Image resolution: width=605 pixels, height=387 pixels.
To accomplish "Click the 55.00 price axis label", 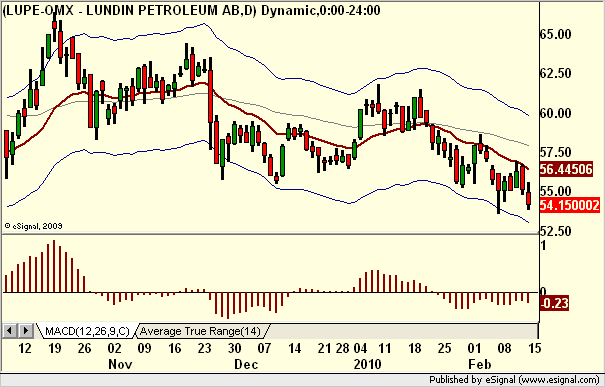I will 555,191.
